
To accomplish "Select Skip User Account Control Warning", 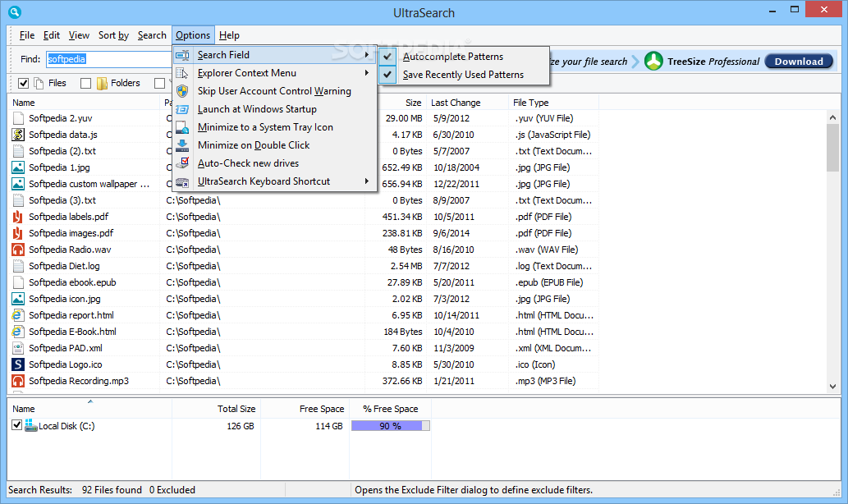I will point(275,91).
